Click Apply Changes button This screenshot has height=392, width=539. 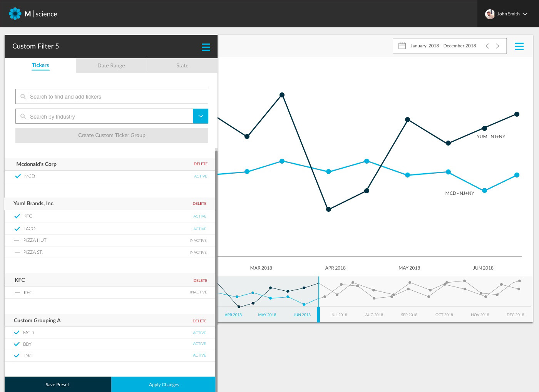pos(164,384)
